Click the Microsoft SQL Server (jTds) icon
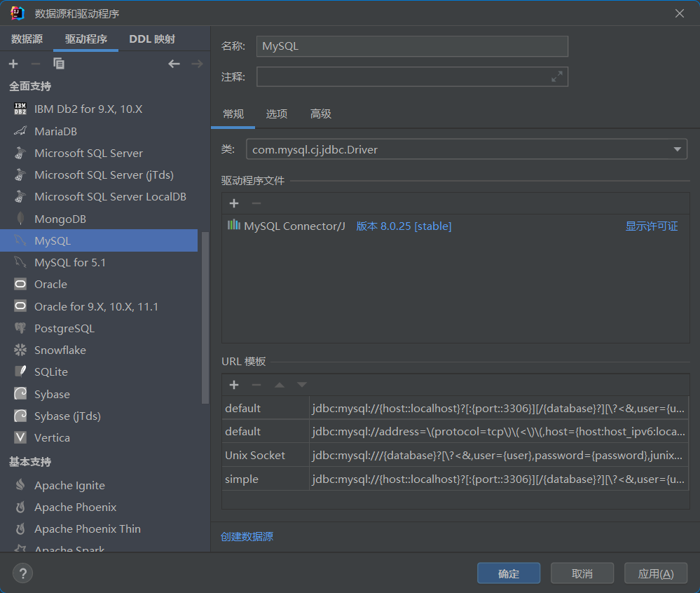Screen dimensions: 700x593 [20, 175]
